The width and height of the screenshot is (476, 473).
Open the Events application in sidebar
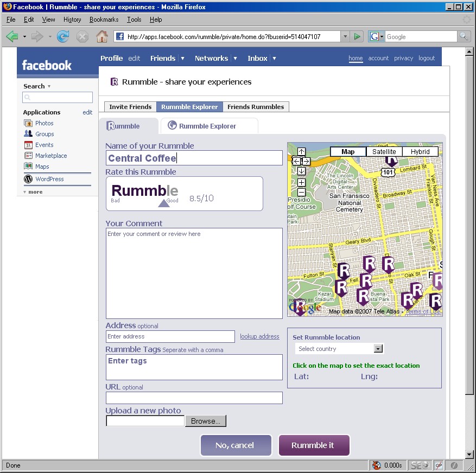click(x=44, y=145)
